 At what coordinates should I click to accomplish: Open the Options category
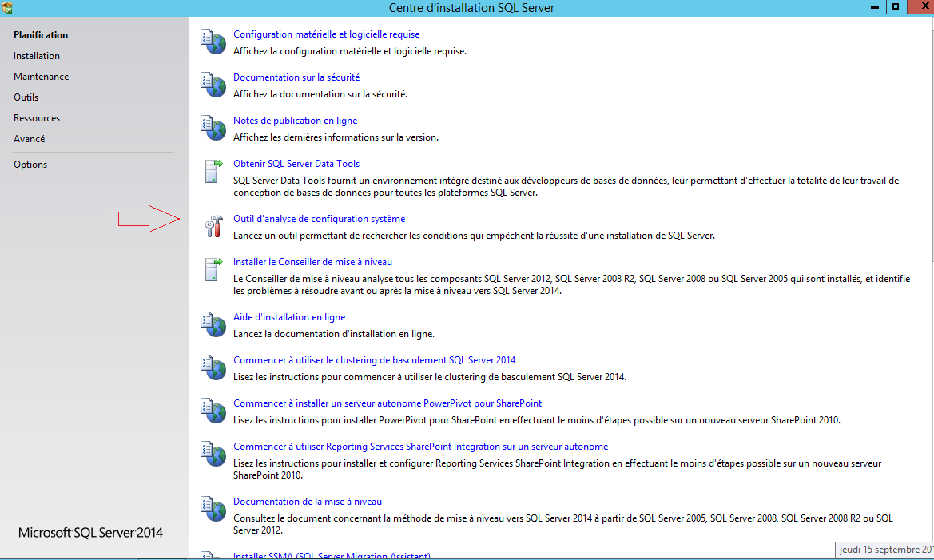click(x=30, y=165)
